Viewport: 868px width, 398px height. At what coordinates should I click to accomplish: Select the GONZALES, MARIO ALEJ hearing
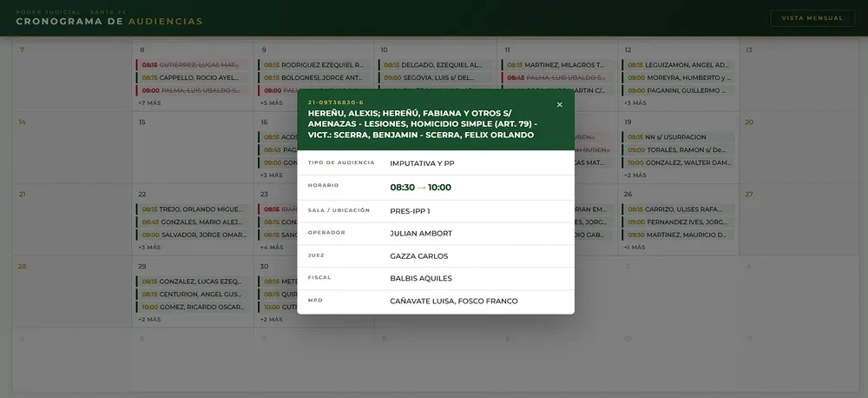click(x=192, y=222)
